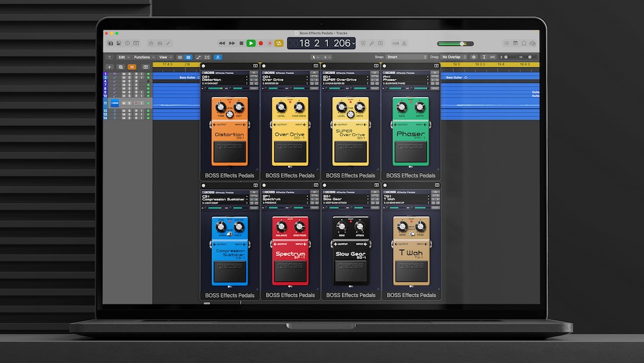Open the Note Pads icon
Image resolution: width=644 pixels, height=363 pixels.
(515, 43)
